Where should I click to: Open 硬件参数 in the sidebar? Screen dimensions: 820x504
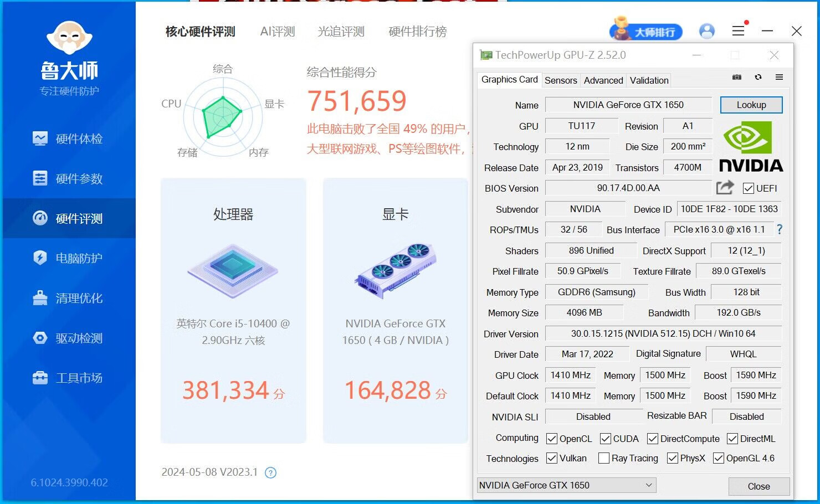(x=68, y=178)
